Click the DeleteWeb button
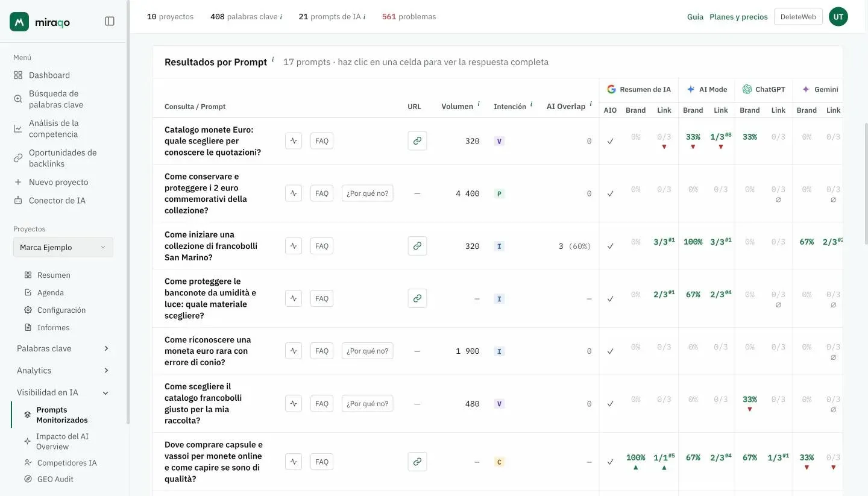The height and width of the screenshot is (496, 868). pos(798,17)
